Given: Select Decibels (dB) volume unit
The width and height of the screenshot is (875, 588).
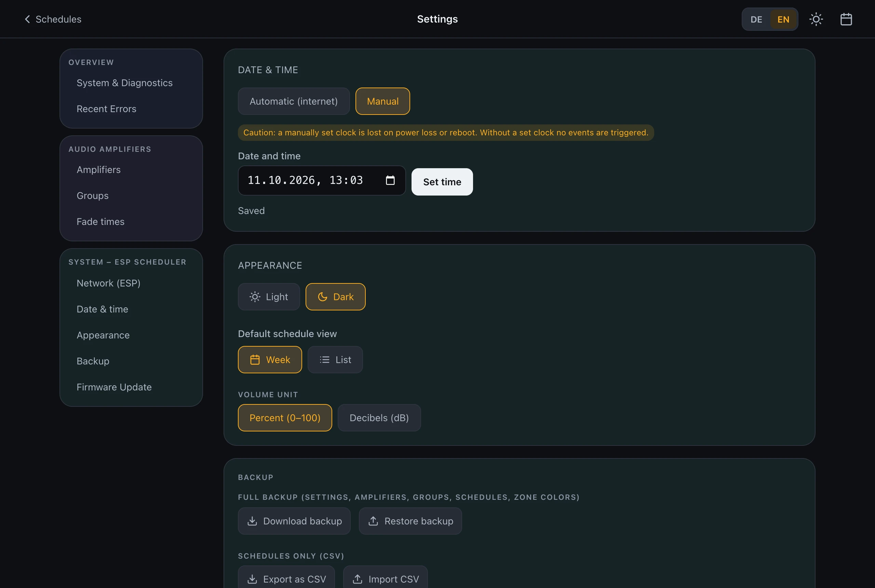Looking at the screenshot, I should click(379, 418).
